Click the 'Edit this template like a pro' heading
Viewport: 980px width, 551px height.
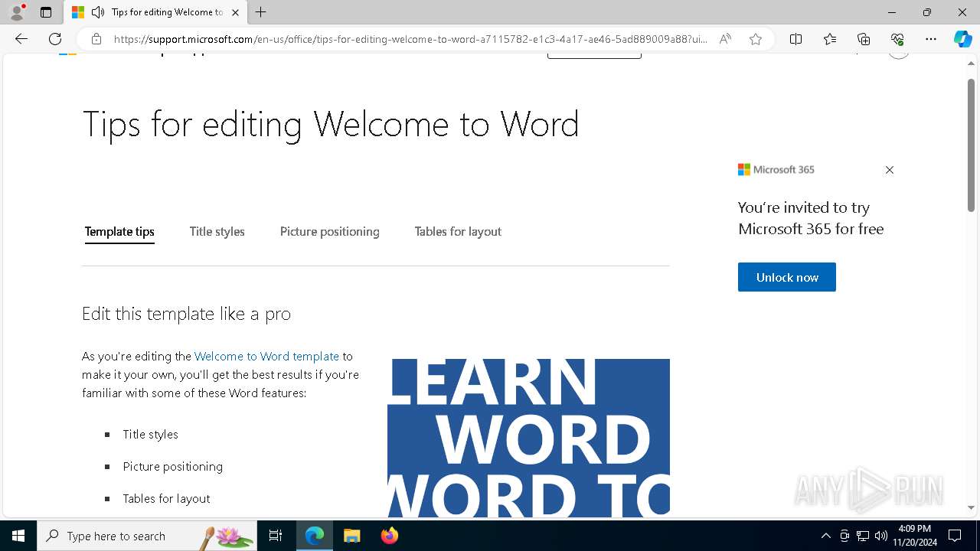coord(186,314)
